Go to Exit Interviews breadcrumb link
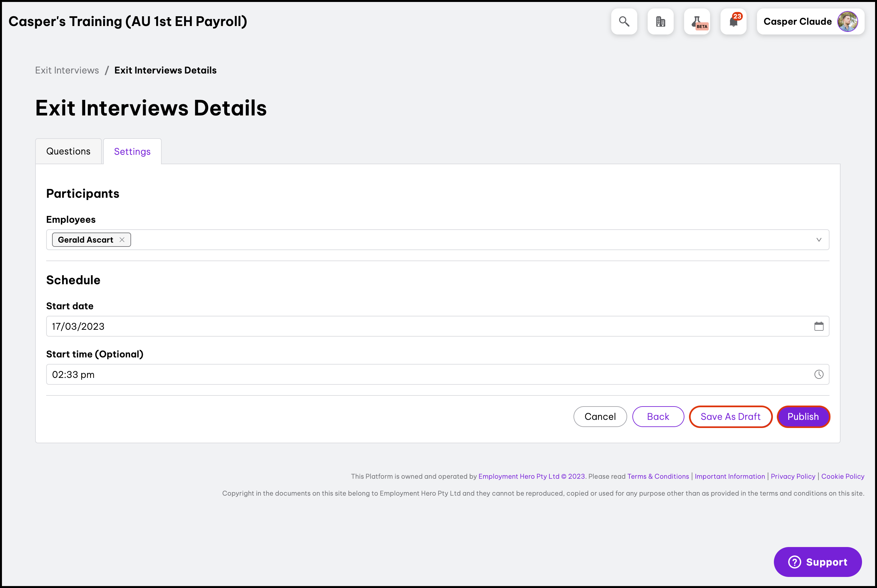Screen dimensions: 877x588 (x=67, y=70)
